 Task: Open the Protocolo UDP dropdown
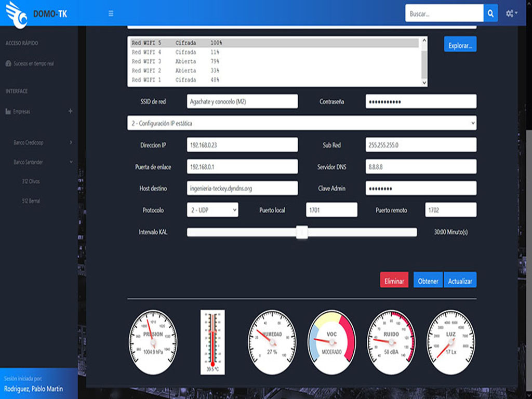click(x=212, y=210)
